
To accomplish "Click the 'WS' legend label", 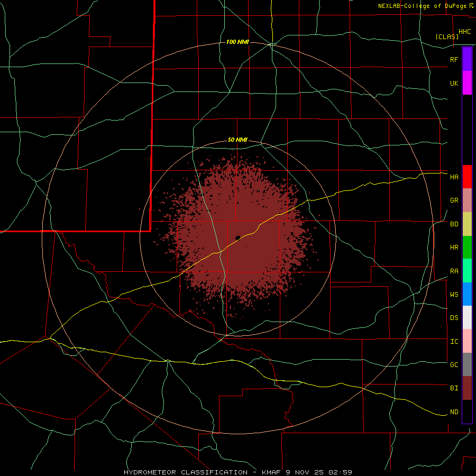I will pyautogui.click(x=454, y=295).
